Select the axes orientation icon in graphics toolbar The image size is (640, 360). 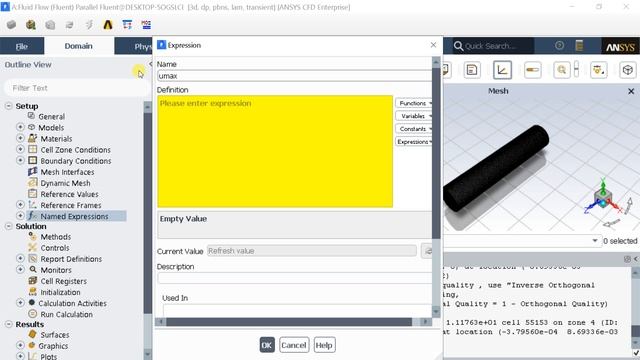click(x=502, y=70)
